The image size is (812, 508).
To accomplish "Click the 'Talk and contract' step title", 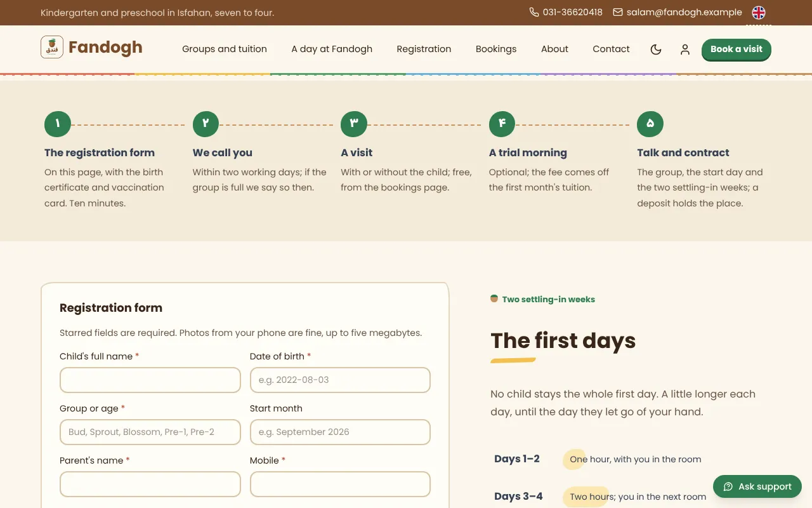I will click(x=683, y=152).
